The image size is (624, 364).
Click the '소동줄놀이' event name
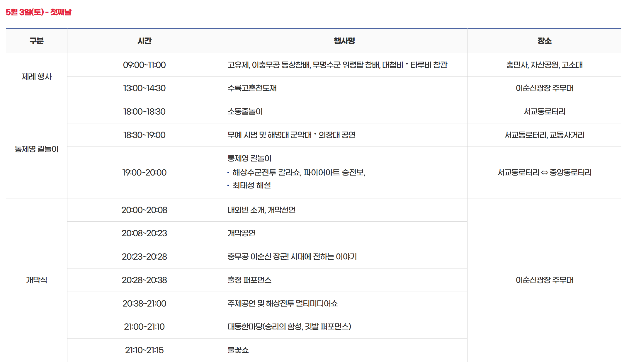point(245,111)
